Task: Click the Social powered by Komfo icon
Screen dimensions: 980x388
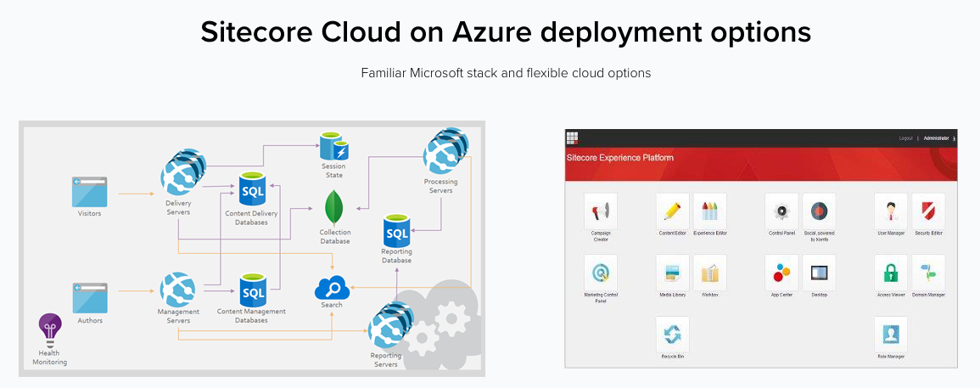Action: pyautogui.click(x=819, y=210)
